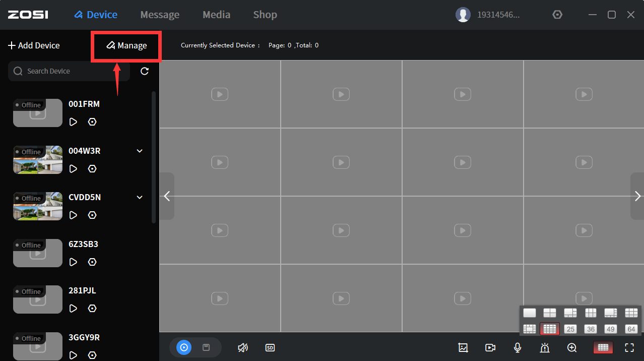Open the hexagon settings icon near account
This screenshot has width=644, height=361.
pos(557,15)
